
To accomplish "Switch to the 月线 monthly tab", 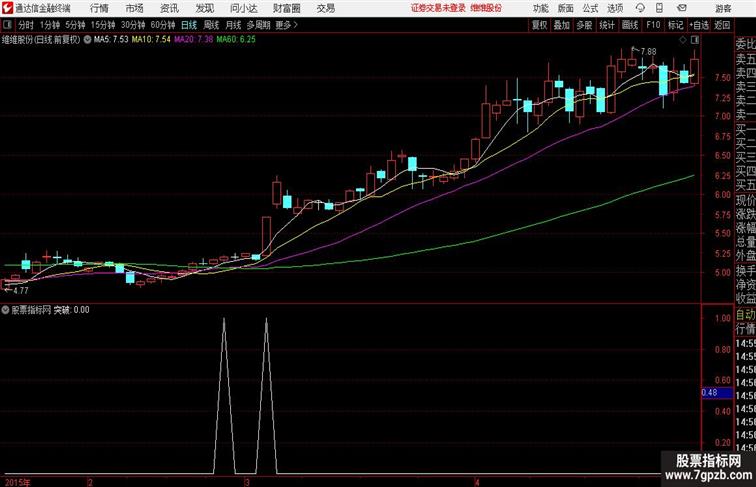I will 233,25.
